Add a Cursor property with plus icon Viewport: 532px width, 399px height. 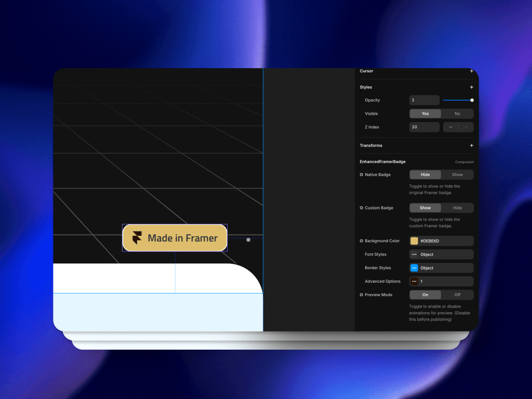point(471,71)
